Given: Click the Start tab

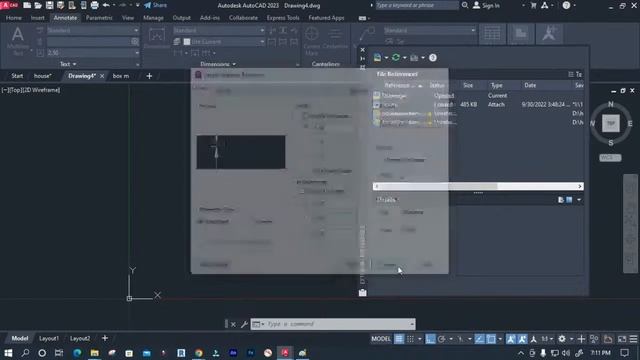Looking at the screenshot, I should tap(17, 76).
